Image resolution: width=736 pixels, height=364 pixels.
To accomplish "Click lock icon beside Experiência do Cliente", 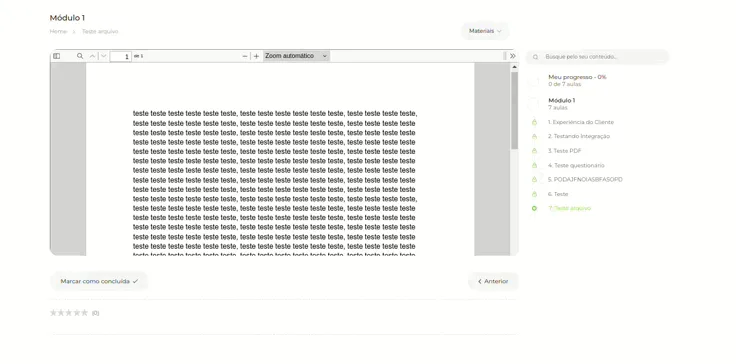I will 534,122.
